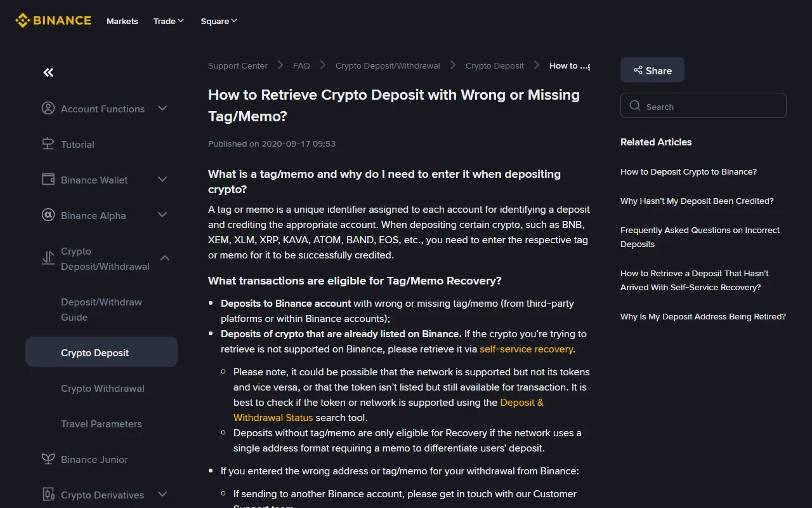This screenshot has height=508, width=812.
Task: Open 'Why Hasn't My Deposit Been Credited?' article
Action: [x=697, y=201]
